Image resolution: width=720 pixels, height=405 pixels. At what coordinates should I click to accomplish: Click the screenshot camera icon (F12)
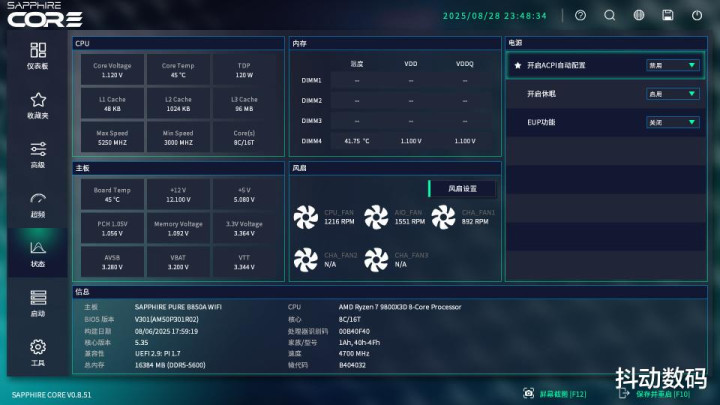[529, 394]
